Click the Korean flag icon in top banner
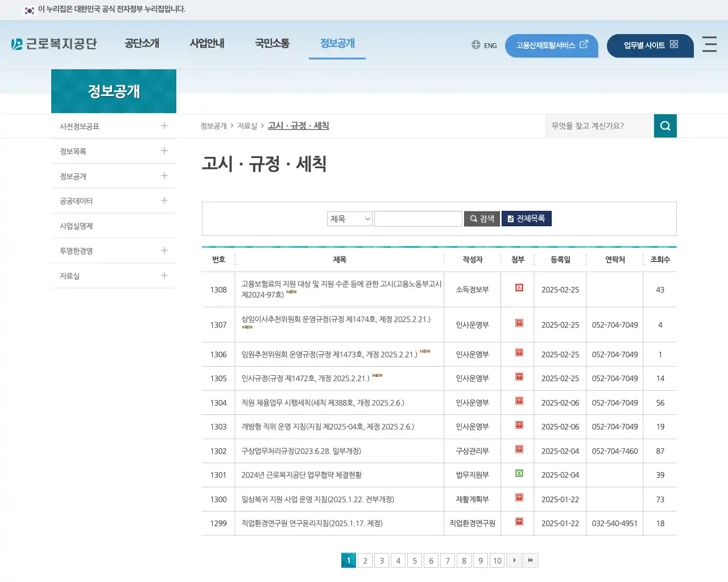Viewport: 728px width, 582px height. point(29,10)
